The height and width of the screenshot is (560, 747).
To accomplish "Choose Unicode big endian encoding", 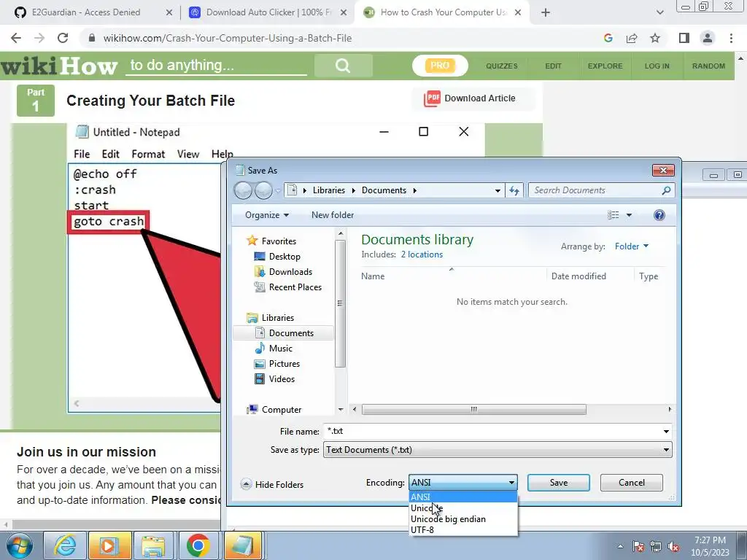I will click(463, 519).
